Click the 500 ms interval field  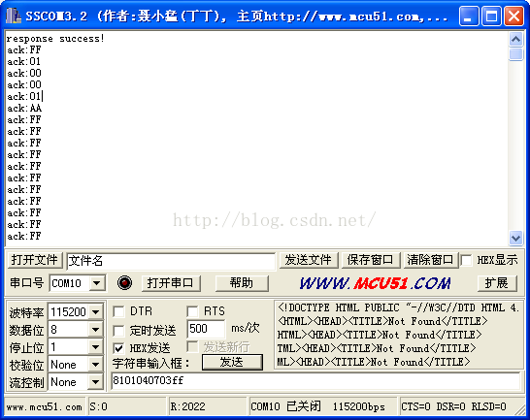206,329
